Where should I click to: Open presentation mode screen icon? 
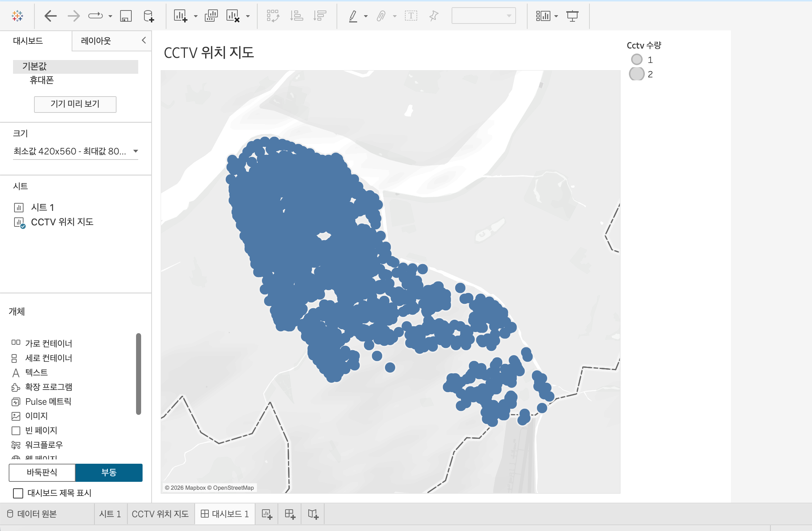pos(572,16)
